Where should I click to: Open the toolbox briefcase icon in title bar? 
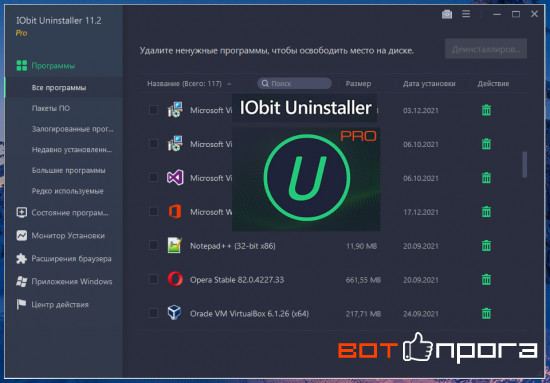click(x=447, y=14)
